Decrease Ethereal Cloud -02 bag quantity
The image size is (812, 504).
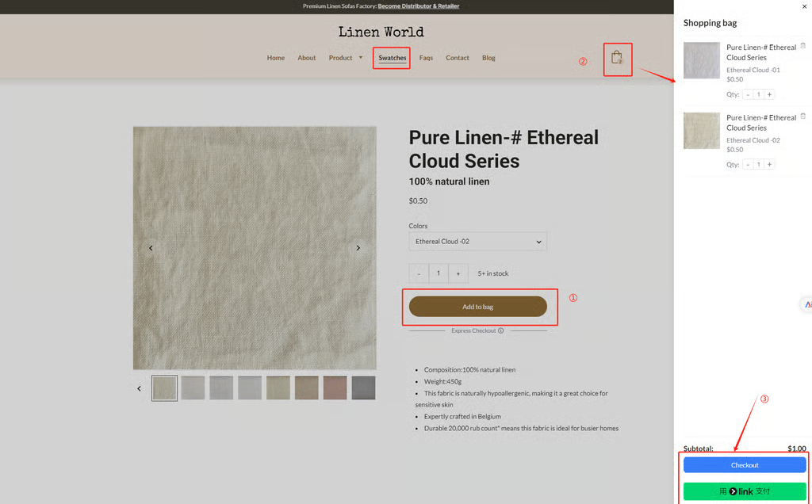coord(748,165)
